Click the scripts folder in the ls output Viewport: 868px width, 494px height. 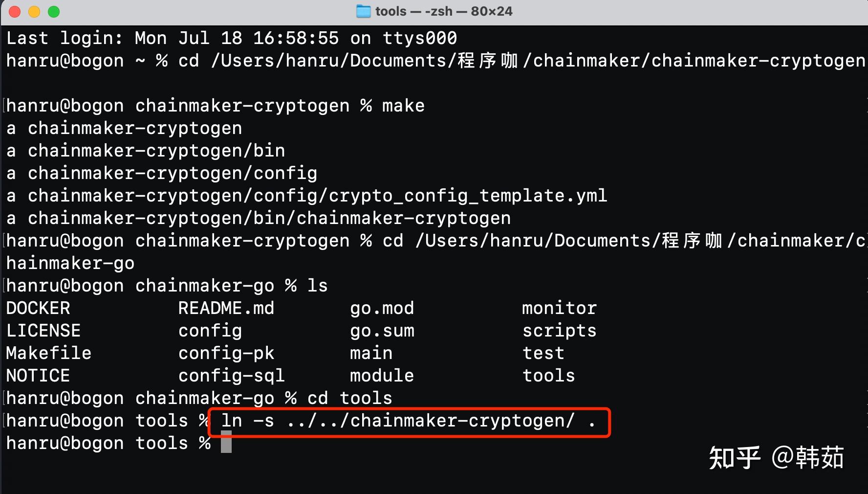click(559, 330)
